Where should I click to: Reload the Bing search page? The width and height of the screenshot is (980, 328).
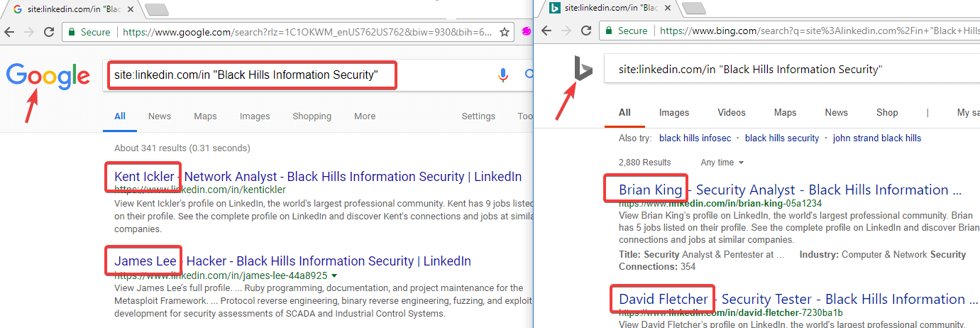pos(586,31)
